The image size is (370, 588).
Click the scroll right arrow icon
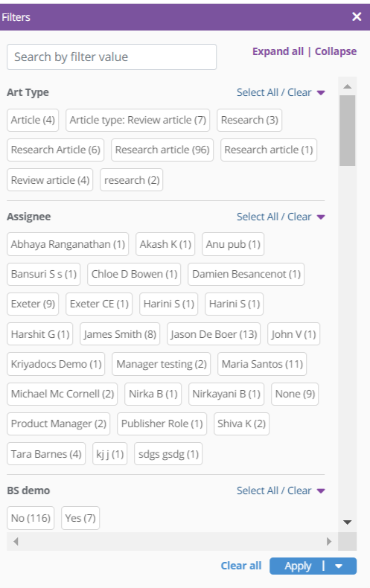click(329, 541)
